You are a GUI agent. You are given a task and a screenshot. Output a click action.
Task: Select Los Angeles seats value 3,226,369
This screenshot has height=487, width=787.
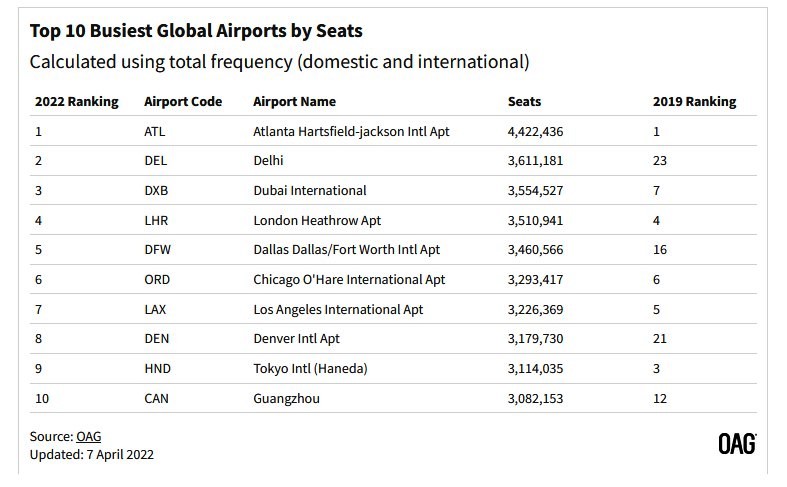click(x=535, y=310)
